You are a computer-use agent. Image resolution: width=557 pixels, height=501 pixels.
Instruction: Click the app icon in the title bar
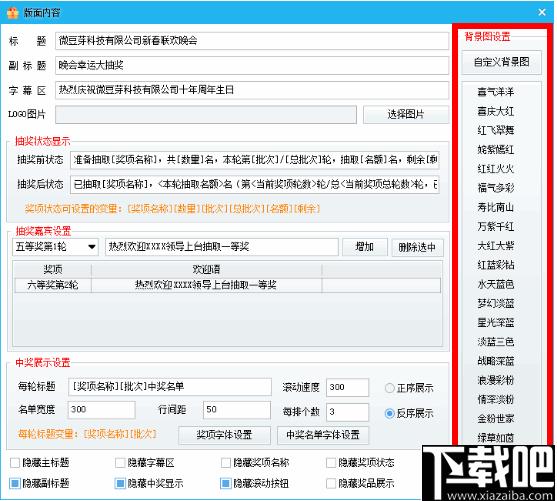tap(13, 12)
